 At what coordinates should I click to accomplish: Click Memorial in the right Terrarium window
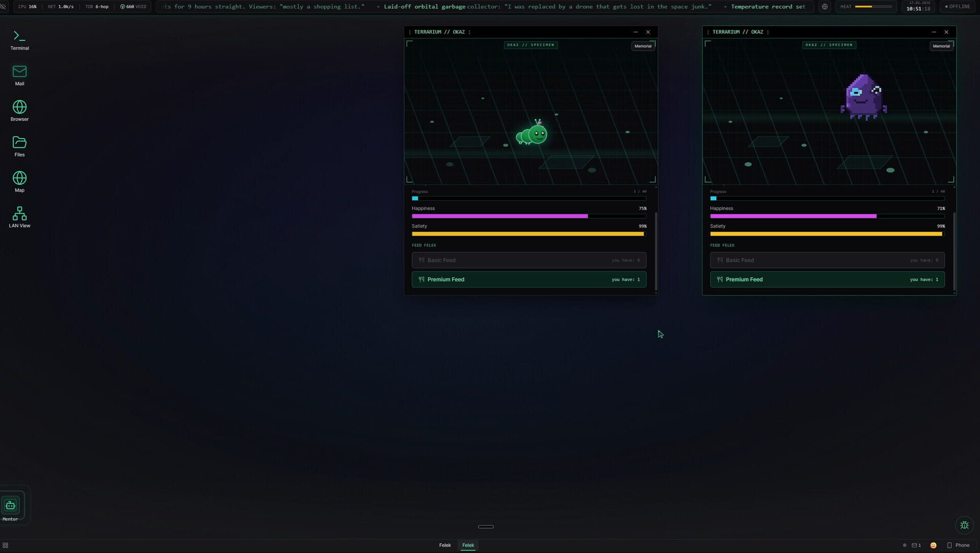tap(941, 46)
